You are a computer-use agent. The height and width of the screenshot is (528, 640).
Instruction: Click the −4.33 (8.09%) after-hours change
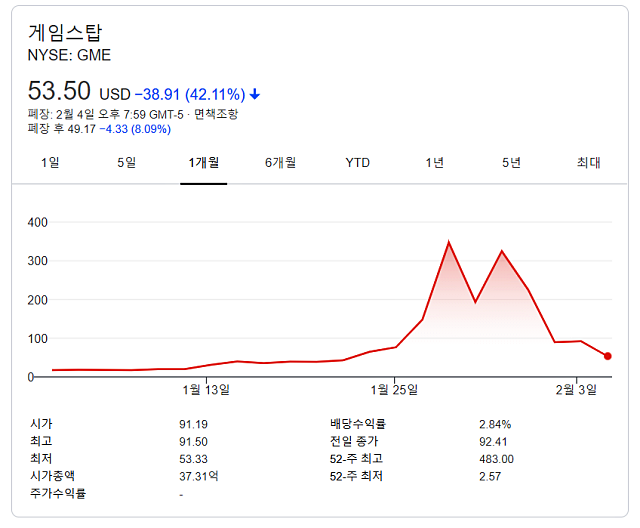[135, 129]
